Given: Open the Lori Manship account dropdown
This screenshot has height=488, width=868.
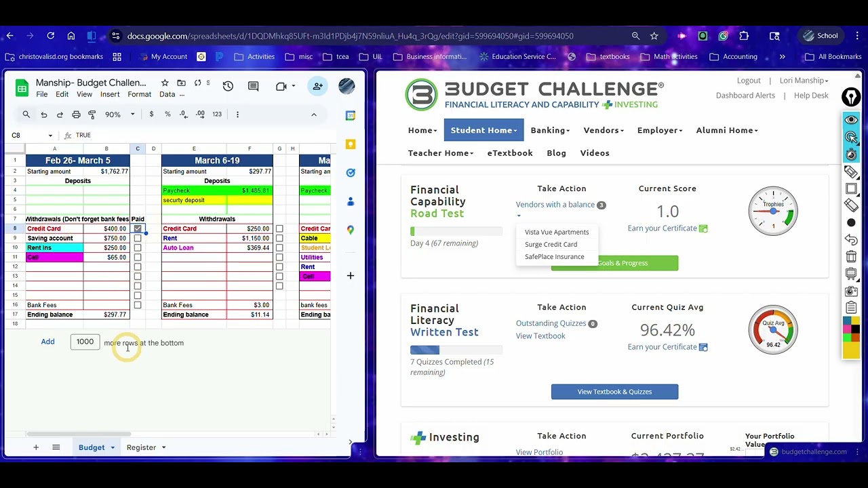Looking at the screenshot, I should 804,81.
